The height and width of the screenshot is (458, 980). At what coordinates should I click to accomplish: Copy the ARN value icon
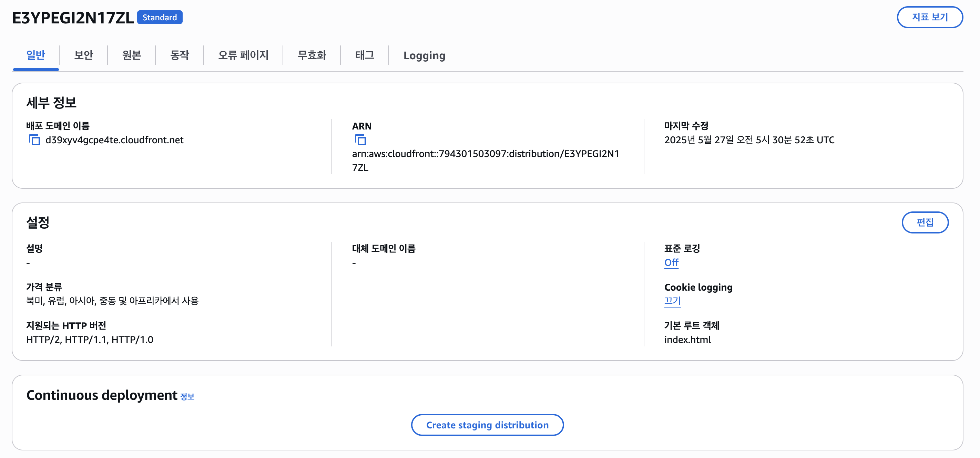360,140
